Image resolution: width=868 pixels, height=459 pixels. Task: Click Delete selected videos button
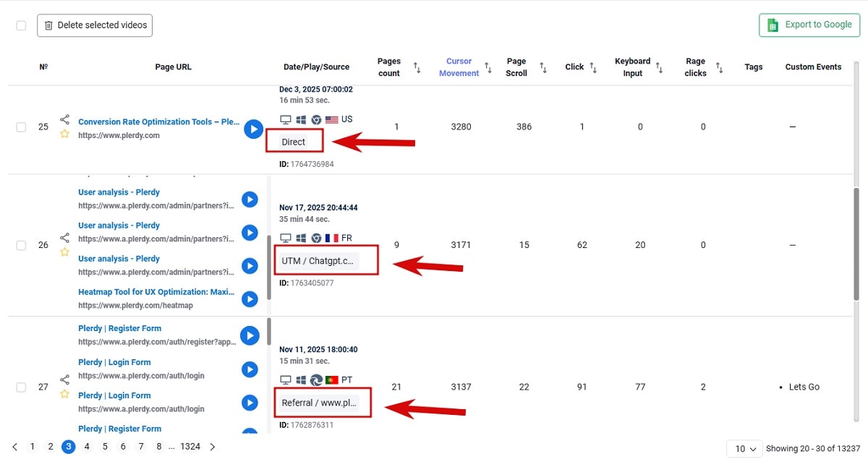coord(95,25)
